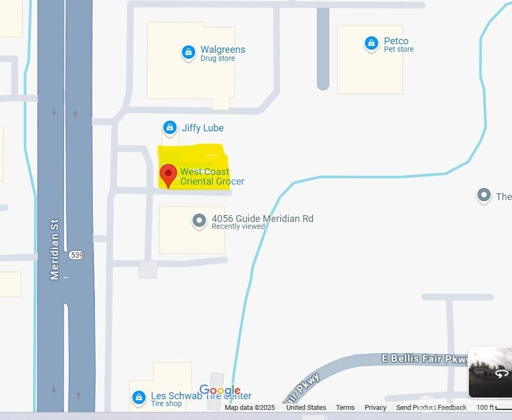
Task: Click the Petco shopping pin icon
Action: pos(371,43)
